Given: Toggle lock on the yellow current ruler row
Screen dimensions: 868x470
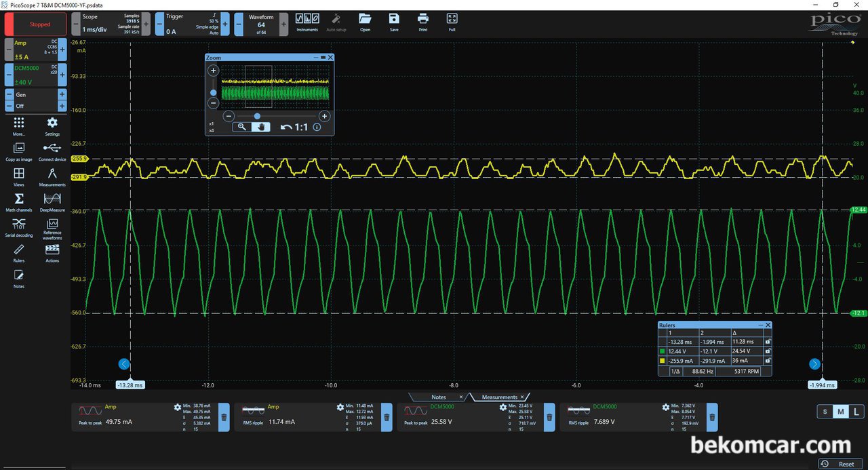Looking at the screenshot, I should pos(768,361).
